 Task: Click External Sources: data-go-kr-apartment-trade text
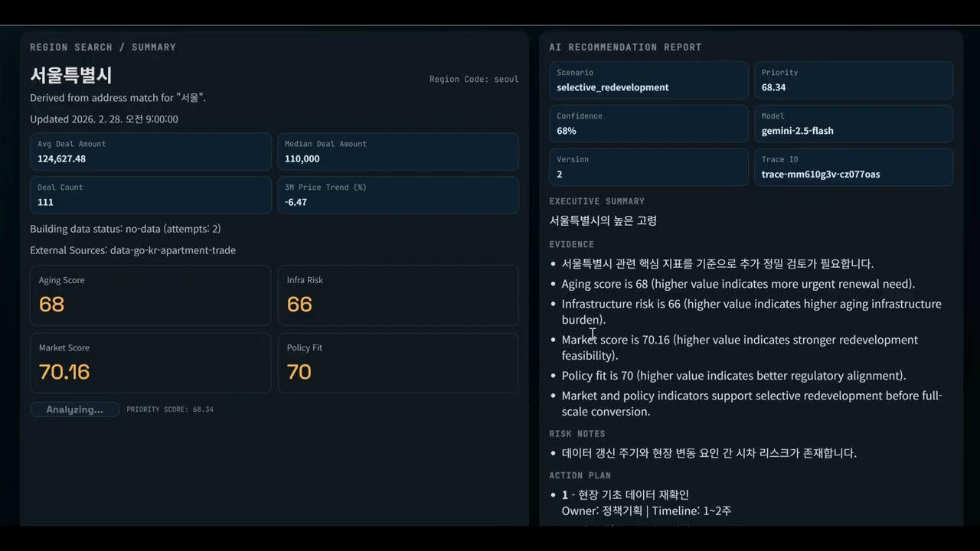[133, 250]
